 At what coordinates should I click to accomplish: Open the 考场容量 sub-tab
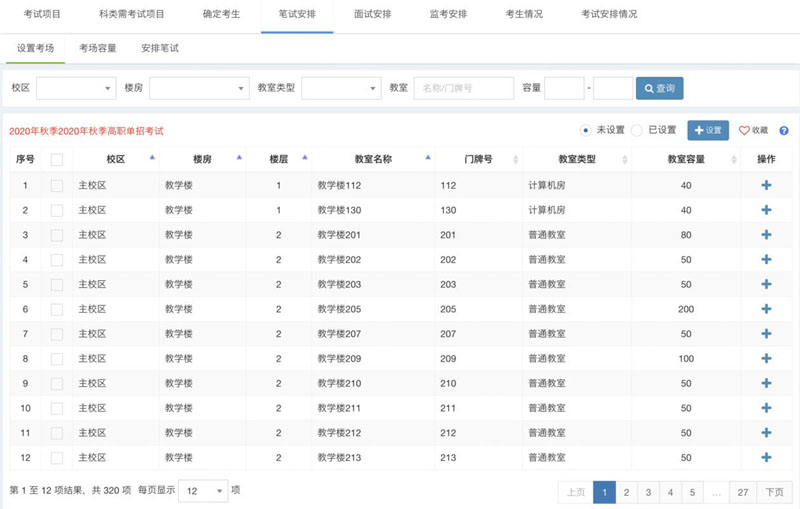click(x=97, y=48)
